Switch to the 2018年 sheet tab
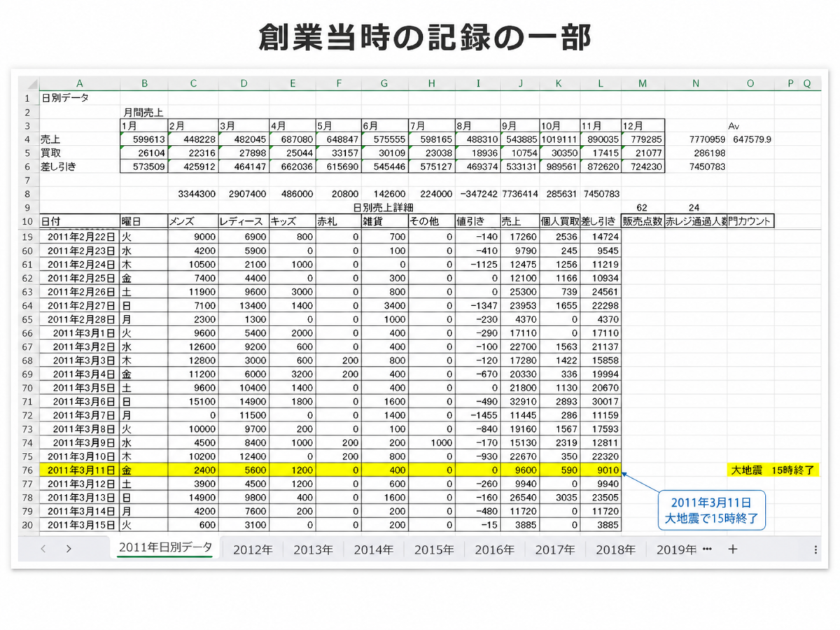The width and height of the screenshot is (840, 630). pos(615,549)
